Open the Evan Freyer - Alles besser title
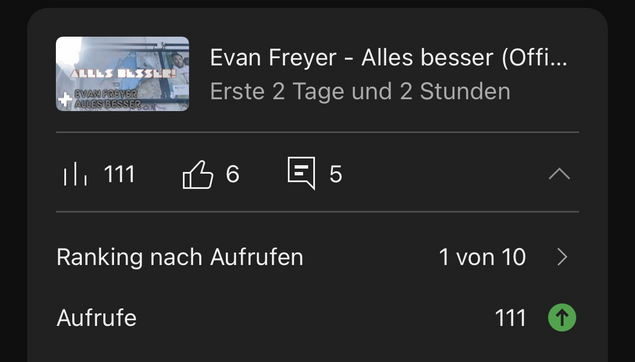 point(388,57)
